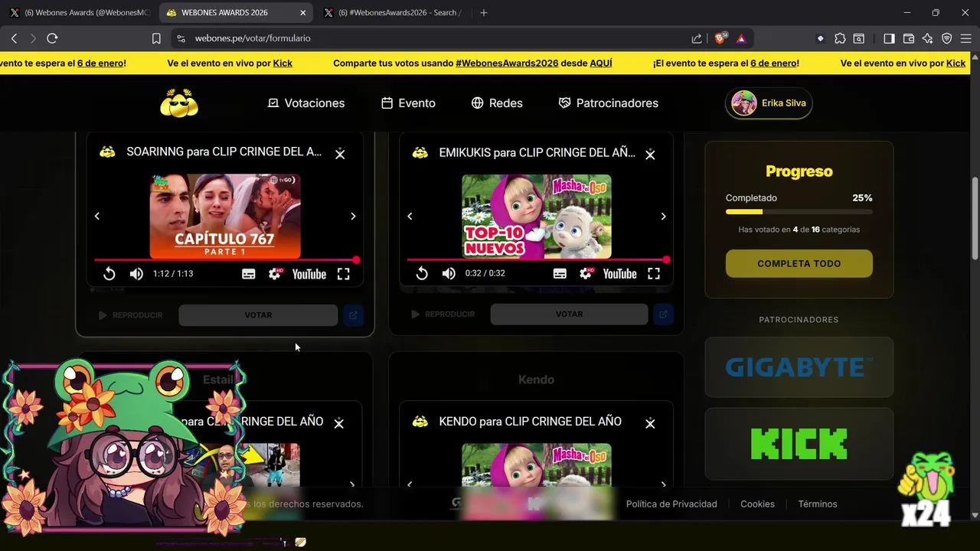980x551 pixels.
Task: Reload the current page
Action: [52, 38]
